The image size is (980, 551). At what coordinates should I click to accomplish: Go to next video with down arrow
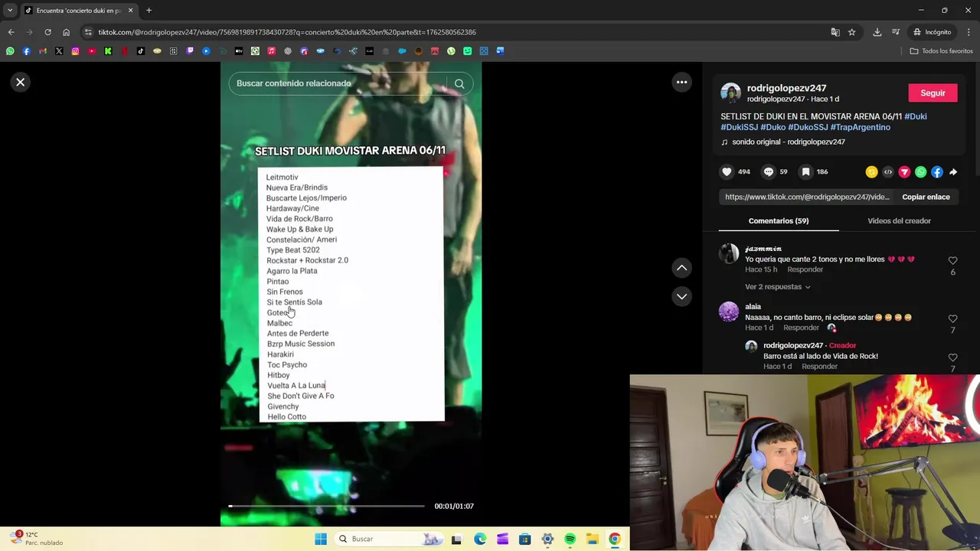point(681,296)
